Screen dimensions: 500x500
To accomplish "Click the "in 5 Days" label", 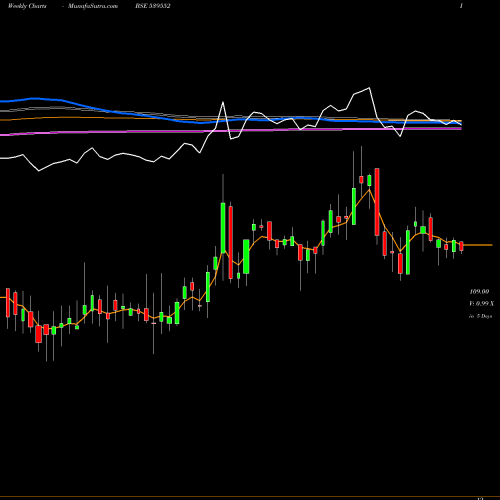I will pos(481,316).
